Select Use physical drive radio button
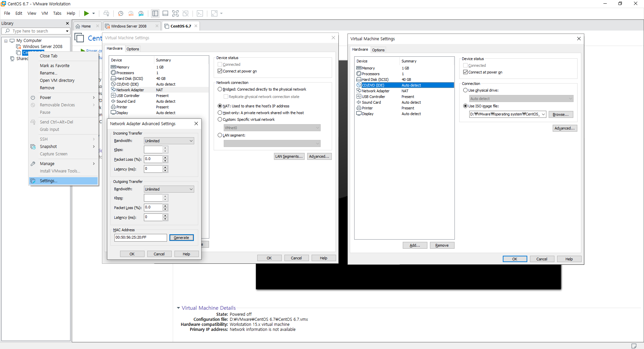This screenshot has width=644, height=349. tap(466, 90)
